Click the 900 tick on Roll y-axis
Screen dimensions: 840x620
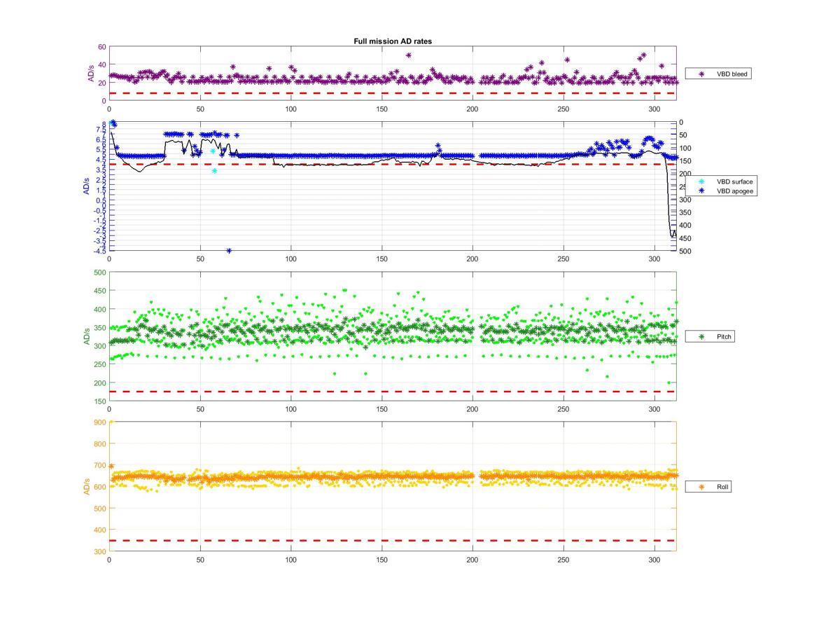click(99, 422)
